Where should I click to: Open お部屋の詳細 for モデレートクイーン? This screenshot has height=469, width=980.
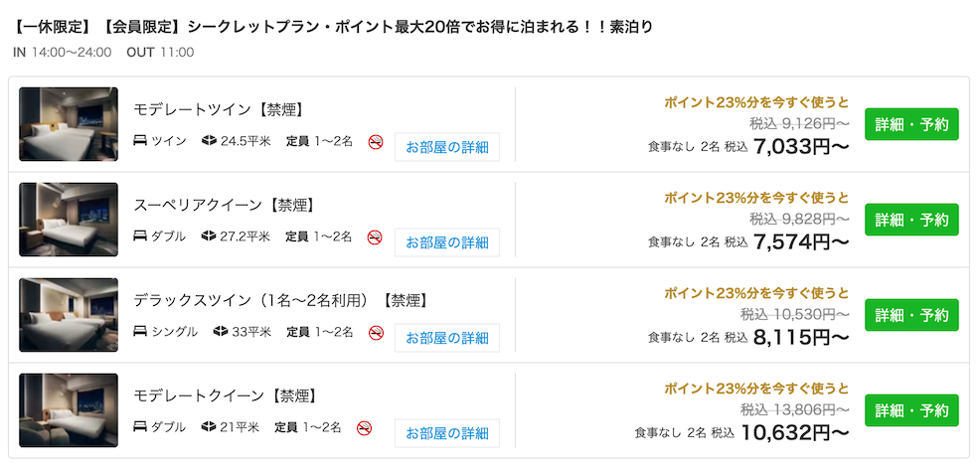447,433
